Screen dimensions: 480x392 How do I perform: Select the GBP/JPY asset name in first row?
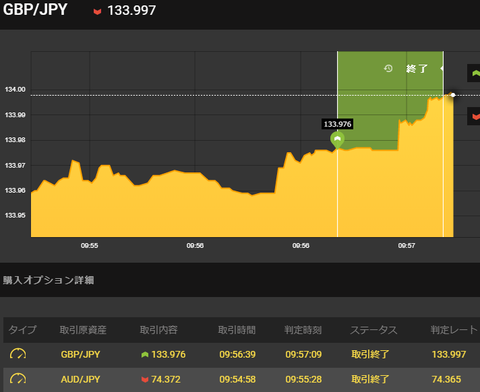pyautogui.click(x=80, y=354)
